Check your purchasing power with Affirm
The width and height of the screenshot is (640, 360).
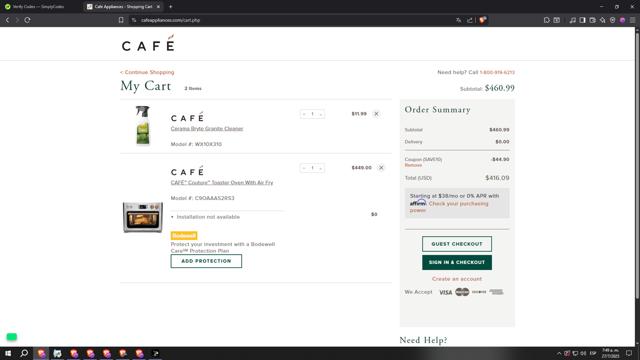449,207
